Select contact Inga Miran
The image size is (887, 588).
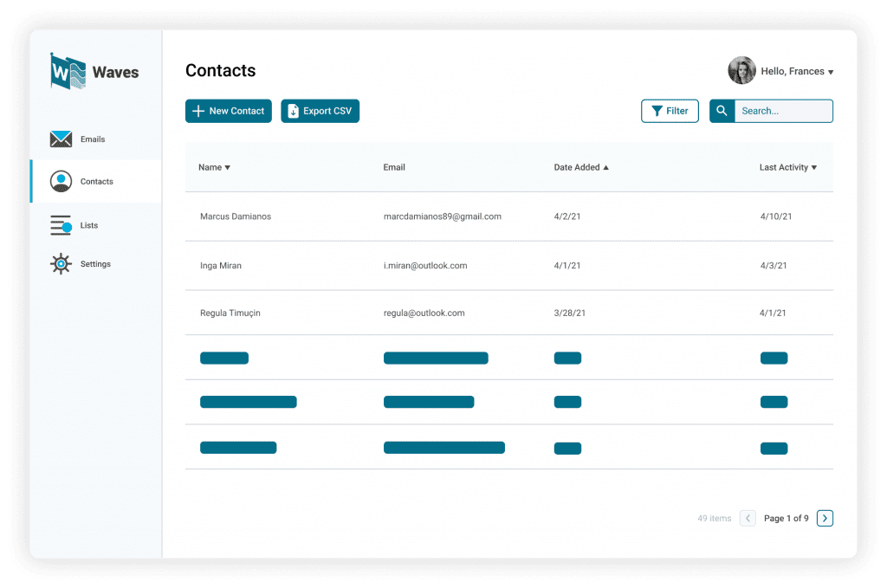click(x=221, y=266)
